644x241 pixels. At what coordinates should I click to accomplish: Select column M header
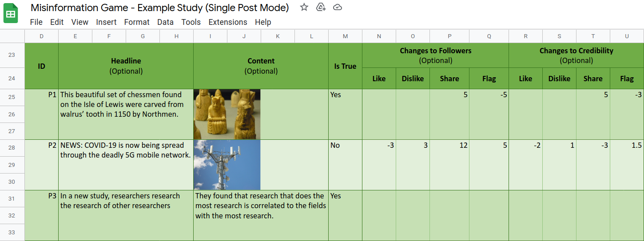point(345,36)
